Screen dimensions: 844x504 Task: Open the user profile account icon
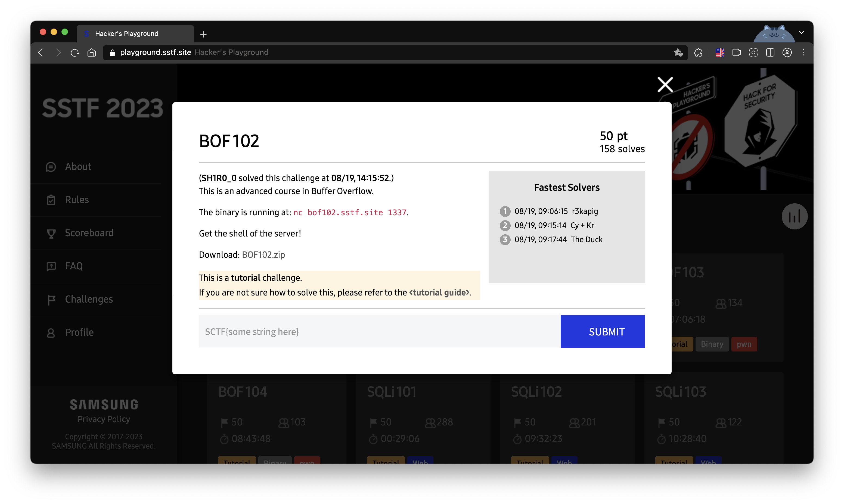pos(787,52)
